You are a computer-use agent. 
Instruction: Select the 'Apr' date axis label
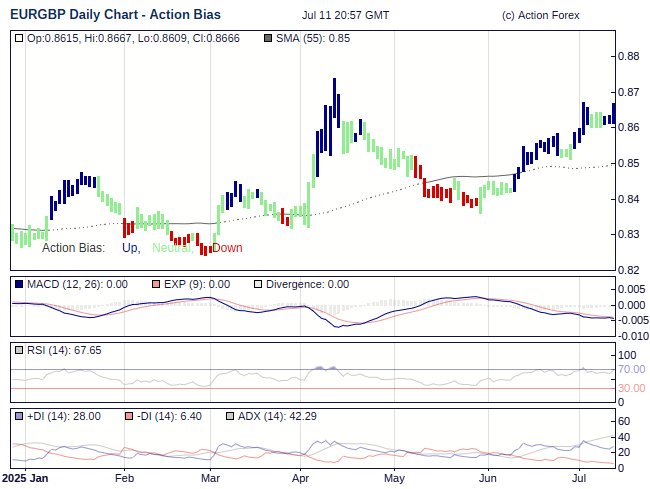(300, 479)
